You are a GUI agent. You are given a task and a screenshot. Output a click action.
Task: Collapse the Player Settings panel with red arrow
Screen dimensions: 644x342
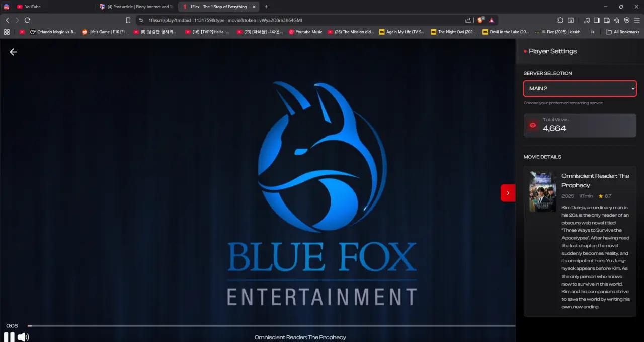(508, 193)
